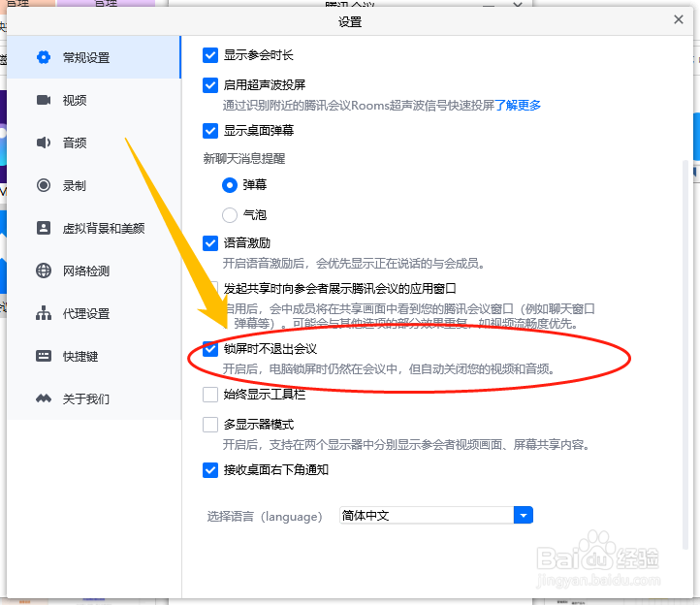Click the 开启语音激励后 description text

pos(354,264)
